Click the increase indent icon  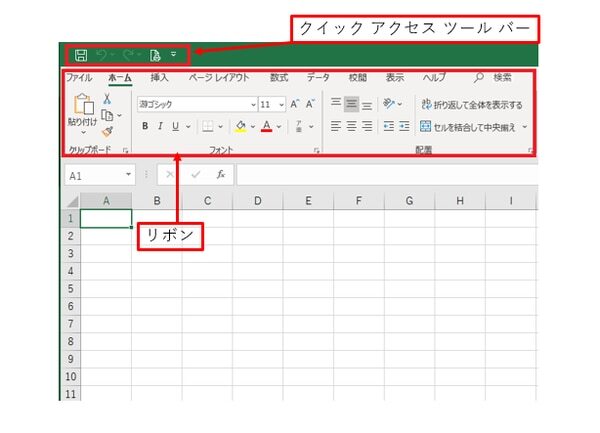pos(404,126)
